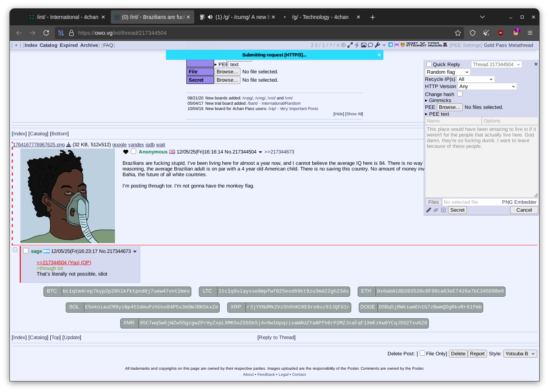Open the Thread 217344504 dropdown

[496, 65]
